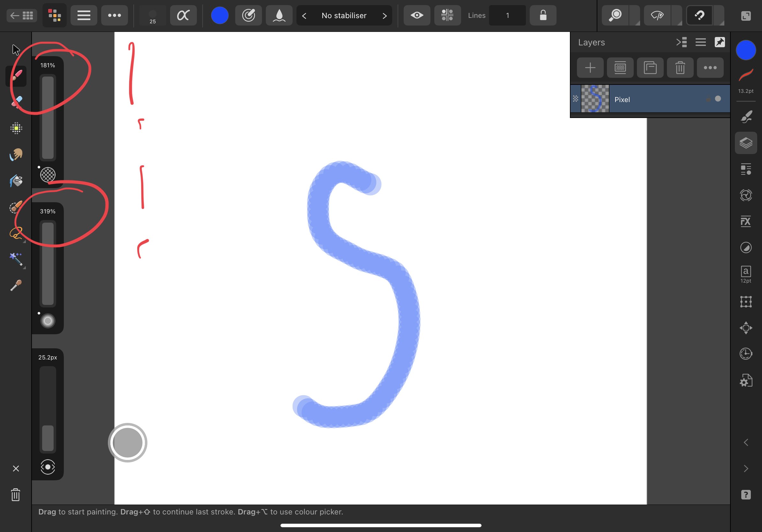Toggle the preview mode eye-slash button
The height and width of the screenshot is (532, 762).
657,15
